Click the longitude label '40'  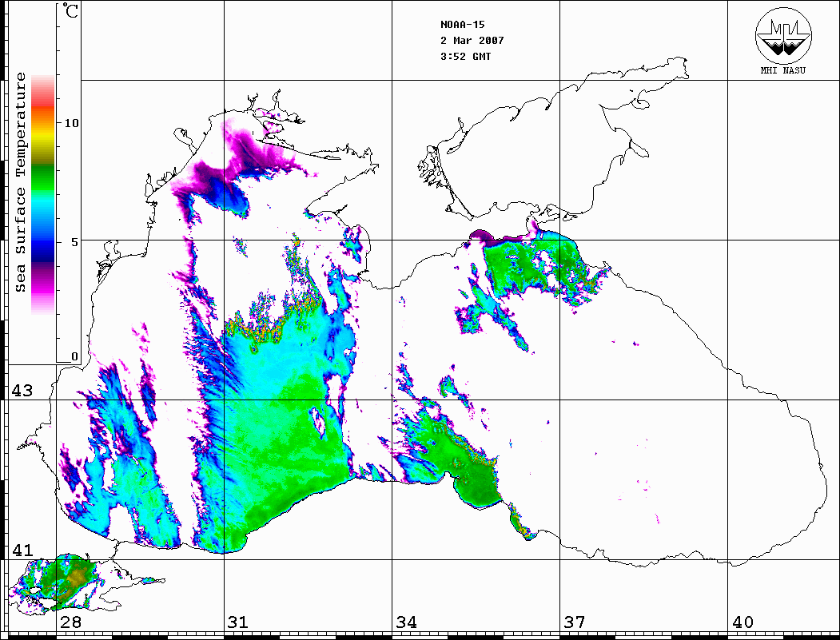point(742,622)
